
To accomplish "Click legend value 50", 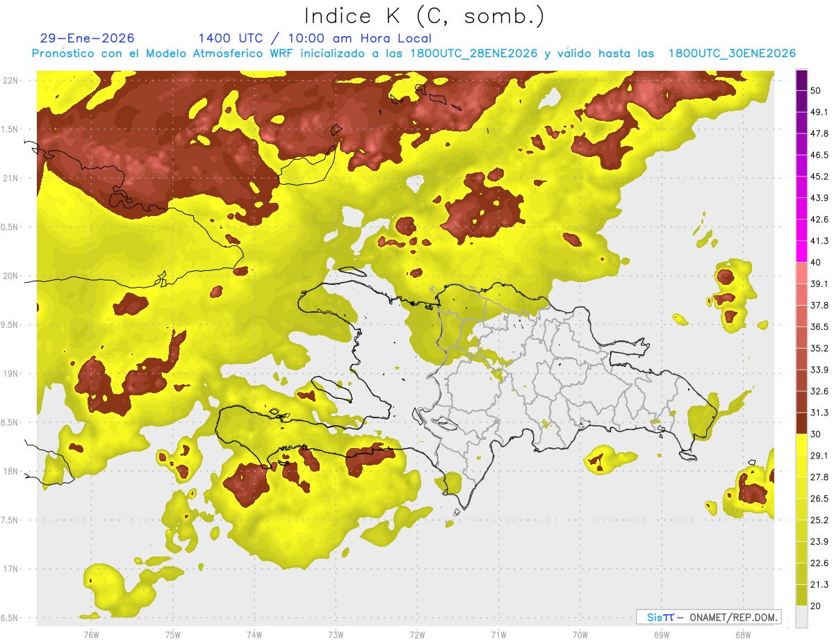I will coord(816,91).
